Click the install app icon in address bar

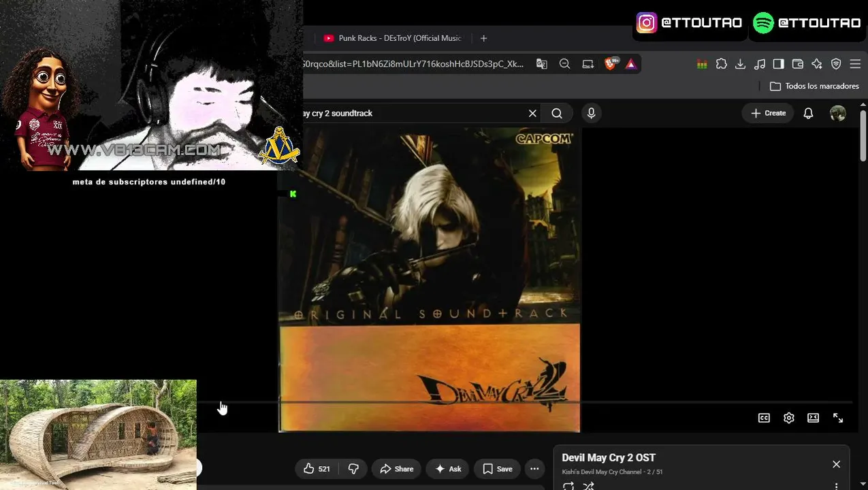click(588, 64)
